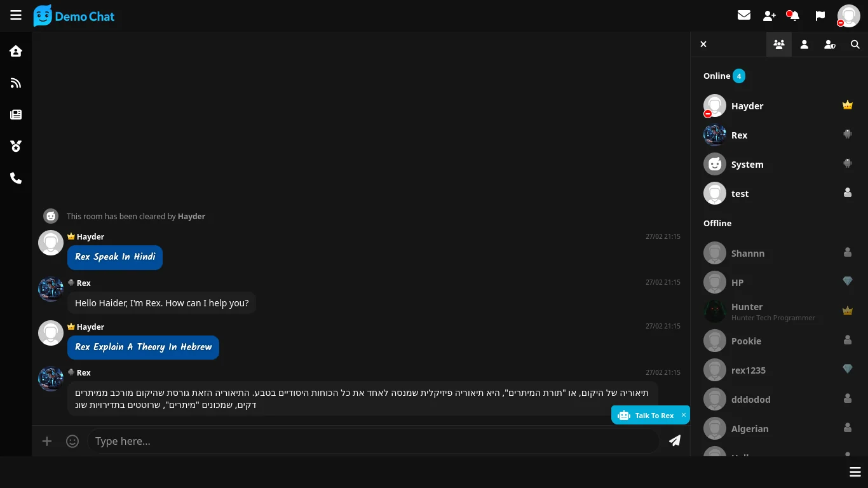Image resolution: width=868 pixels, height=488 pixels.
Task: Go to home via house icon
Action: (16, 51)
